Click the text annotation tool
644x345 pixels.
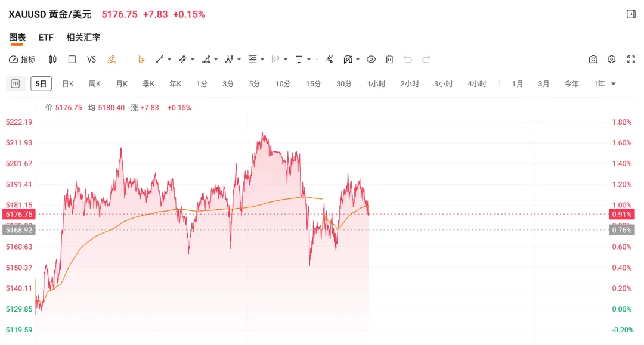299,59
